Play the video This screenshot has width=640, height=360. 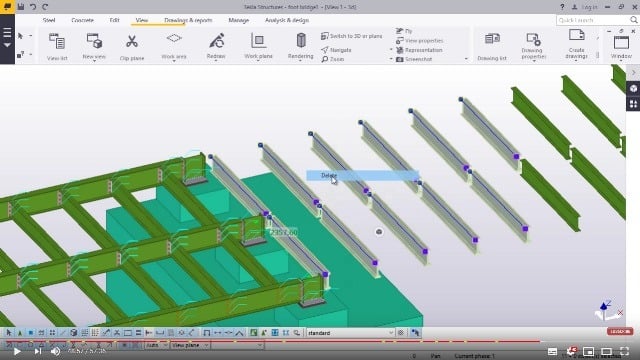17,351
